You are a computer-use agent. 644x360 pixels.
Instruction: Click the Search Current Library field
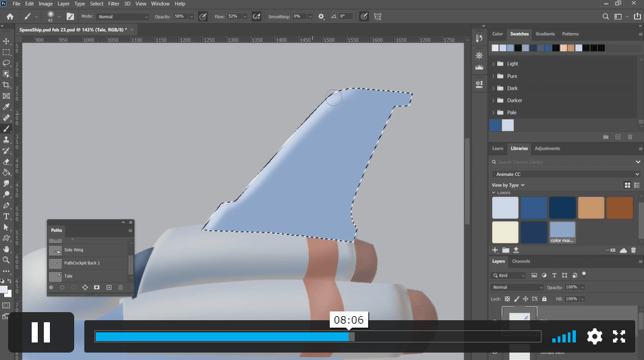(x=565, y=162)
